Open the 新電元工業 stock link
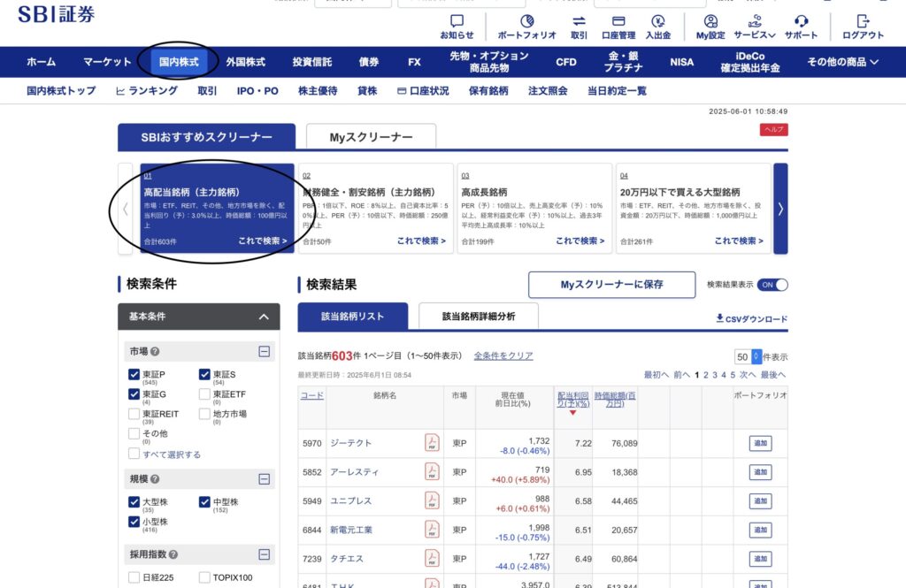 (x=351, y=530)
